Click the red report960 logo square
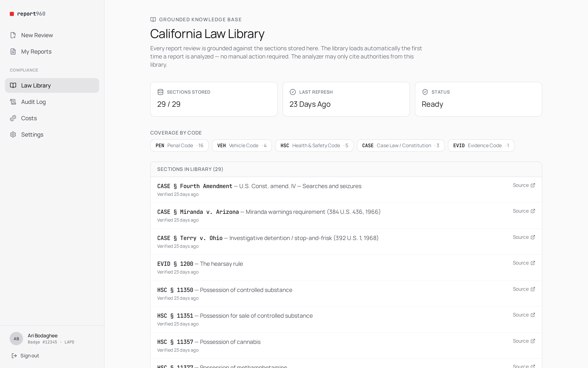This screenshot has height=368, width=588. 12,14
